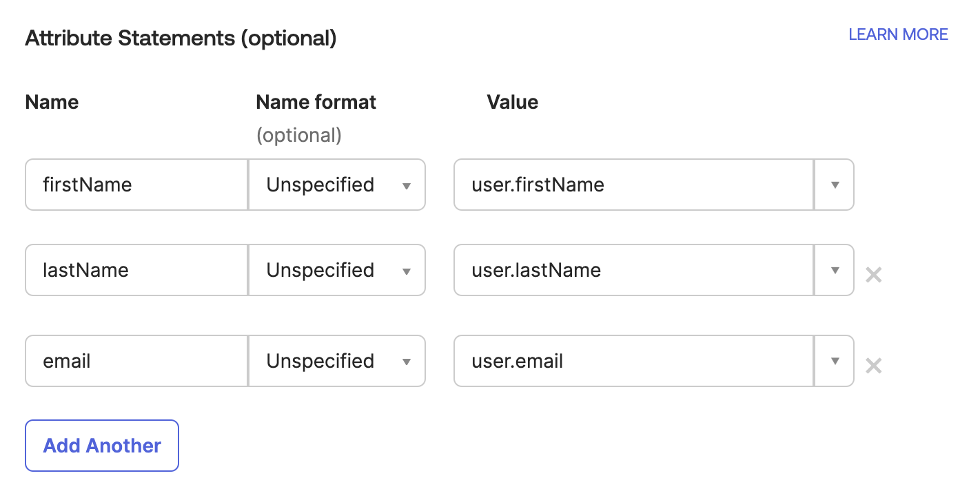
Task: Click the Add Another button
Action: 102,446
